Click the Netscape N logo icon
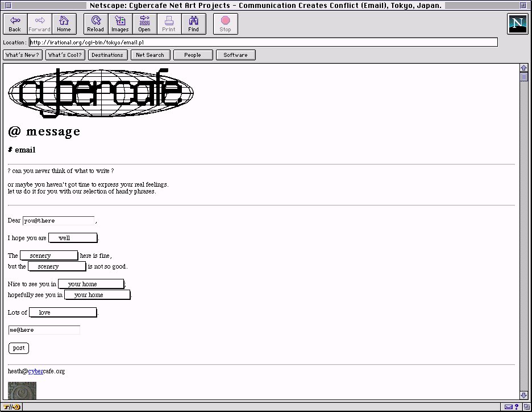The image size is (532, 412). [x=517, y=24]
